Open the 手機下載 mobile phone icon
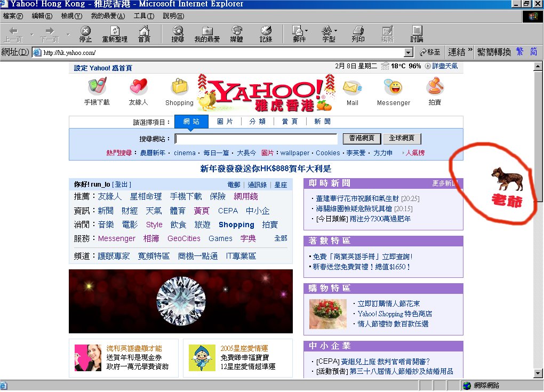 (97, 86)
